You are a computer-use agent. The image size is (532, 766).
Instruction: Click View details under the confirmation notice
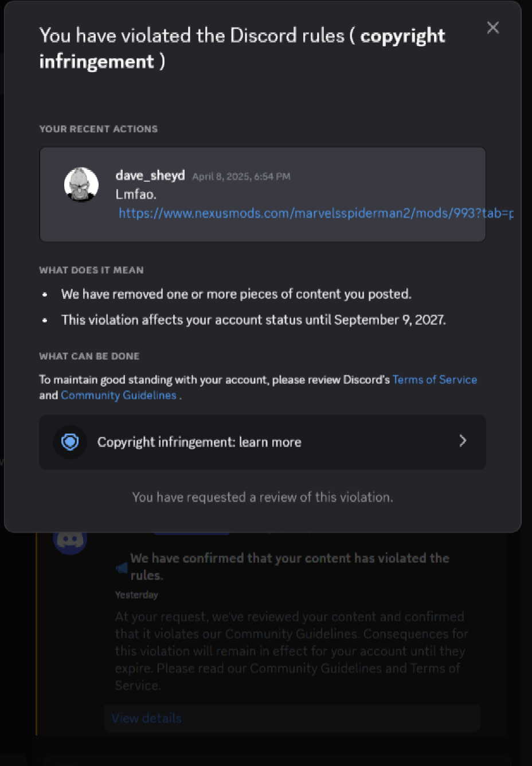tap(146, 718)
